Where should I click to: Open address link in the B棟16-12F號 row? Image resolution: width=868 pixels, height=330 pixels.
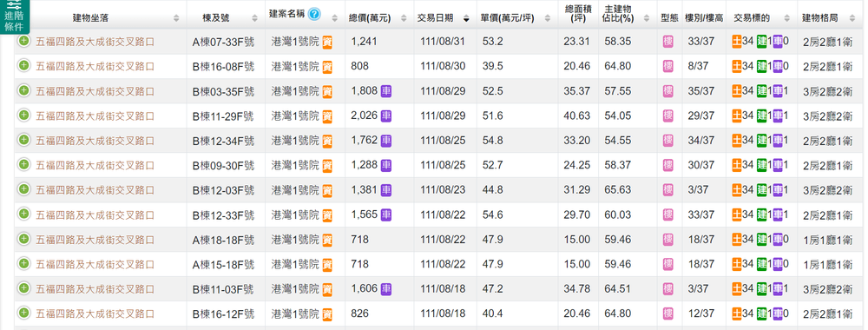tap(95, 313)
